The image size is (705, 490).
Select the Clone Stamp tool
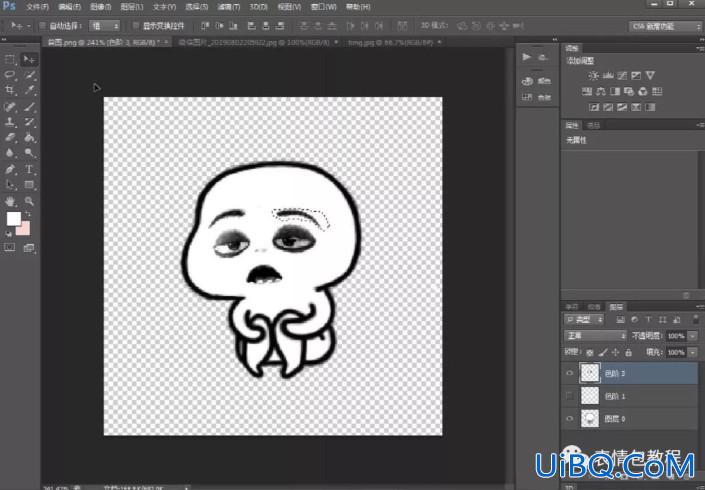(x=10, y=122)
